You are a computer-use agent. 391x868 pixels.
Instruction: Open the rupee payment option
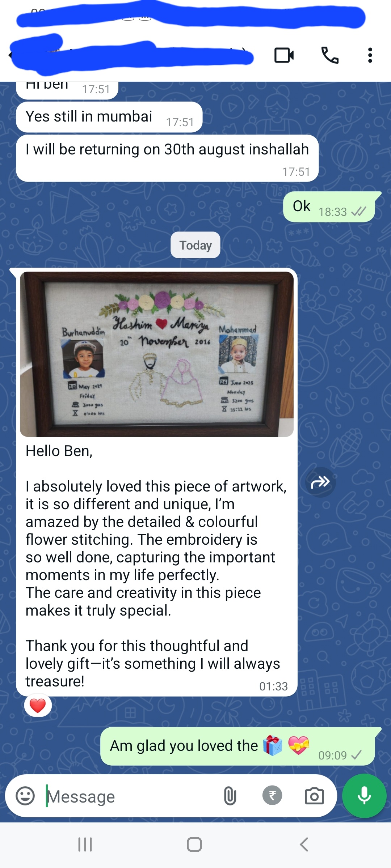coord(272,796)
